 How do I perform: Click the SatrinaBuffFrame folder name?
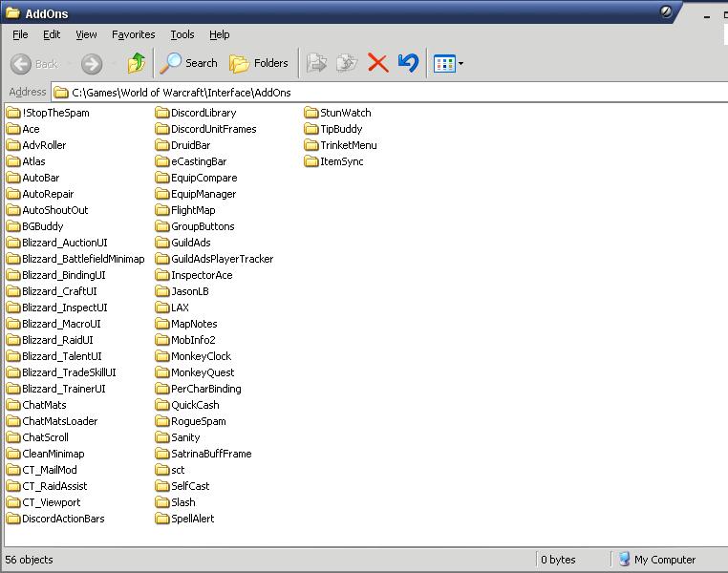tap(212, 454)
